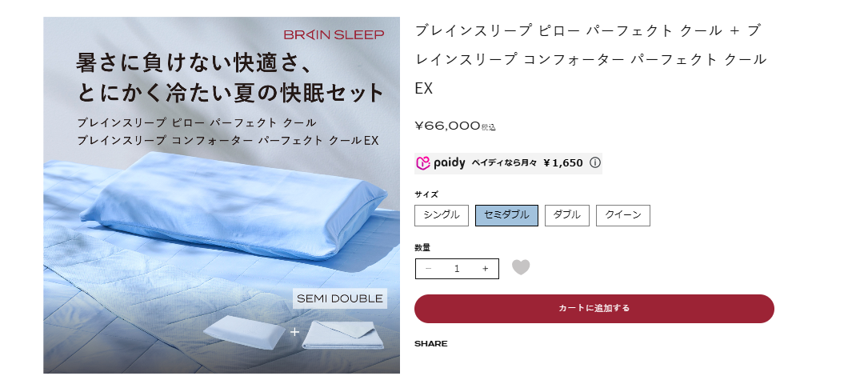Select the セミダブル size option

[x=506, y=215]
